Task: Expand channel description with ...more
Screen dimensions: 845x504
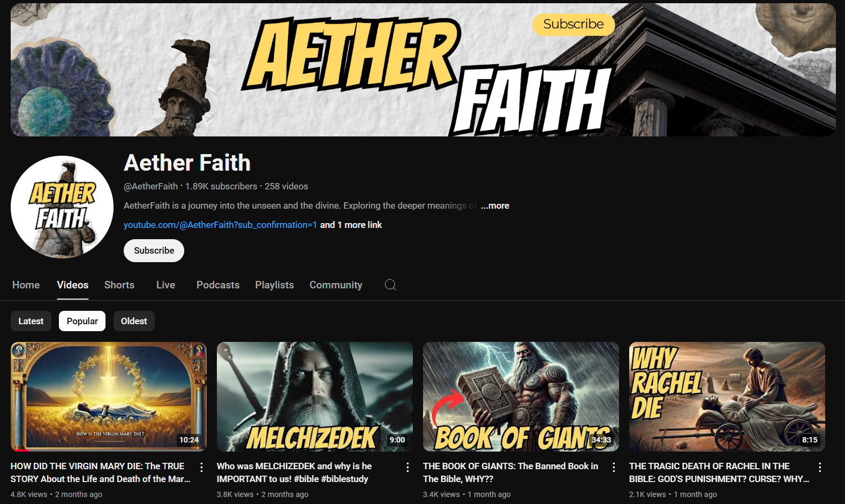Action: coord(495,205)
